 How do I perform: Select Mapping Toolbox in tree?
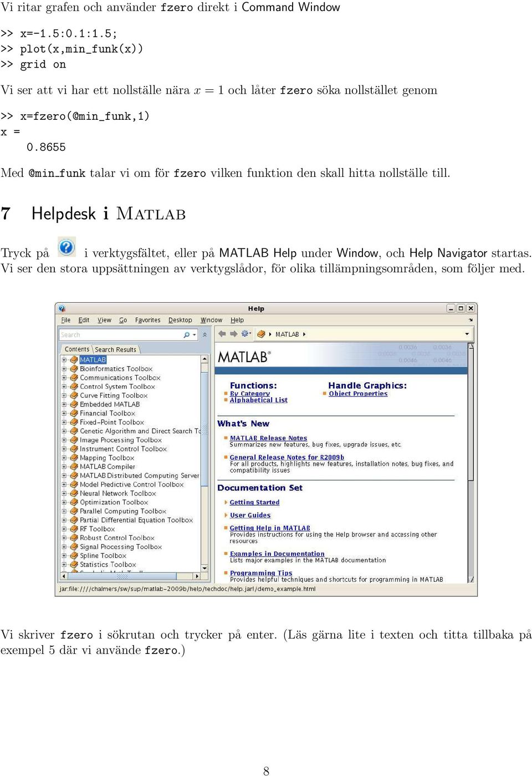(107, 458)
